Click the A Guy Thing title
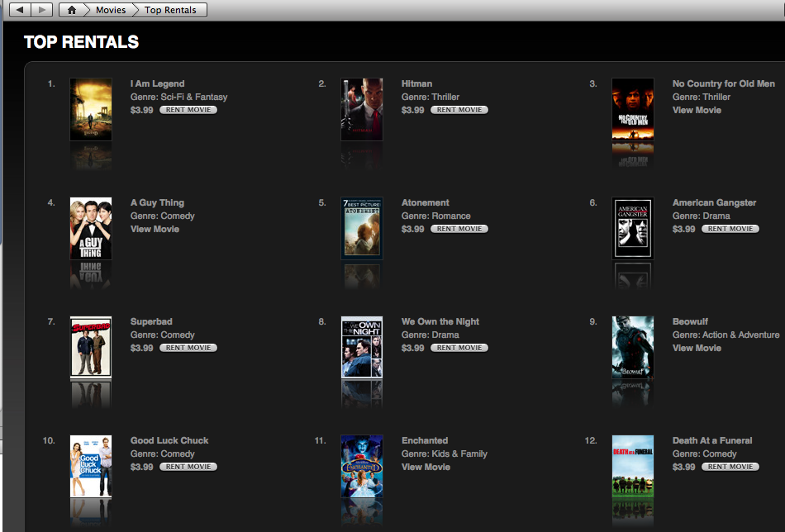785x532 pixels. point(157,203)
